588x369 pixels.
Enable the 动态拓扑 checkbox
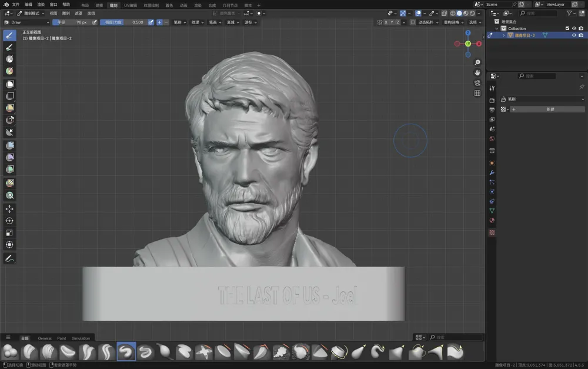(x=413, y=22)
